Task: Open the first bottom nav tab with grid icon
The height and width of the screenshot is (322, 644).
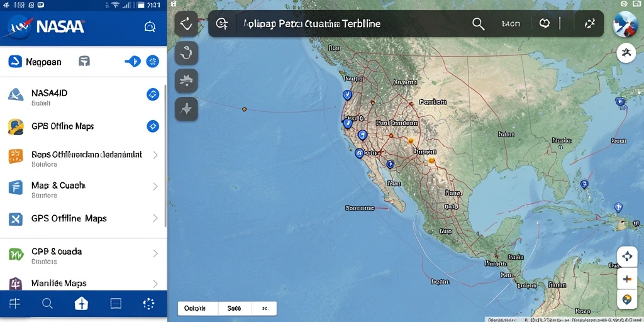Action: [15, 304]
